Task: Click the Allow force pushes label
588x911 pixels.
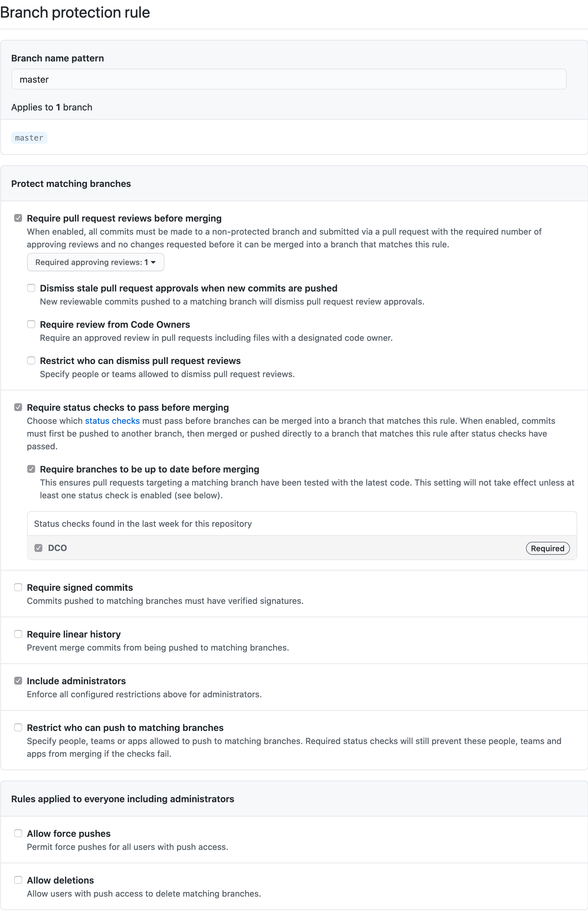Action: coord(69,834)
